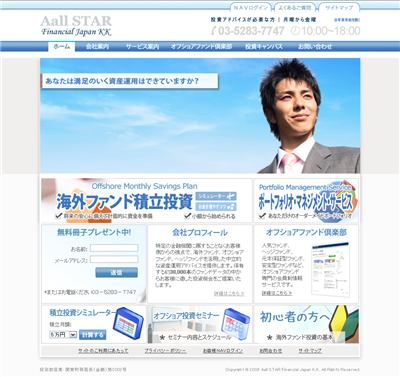Click the 小額から始められる checkmark

point(187,216)
